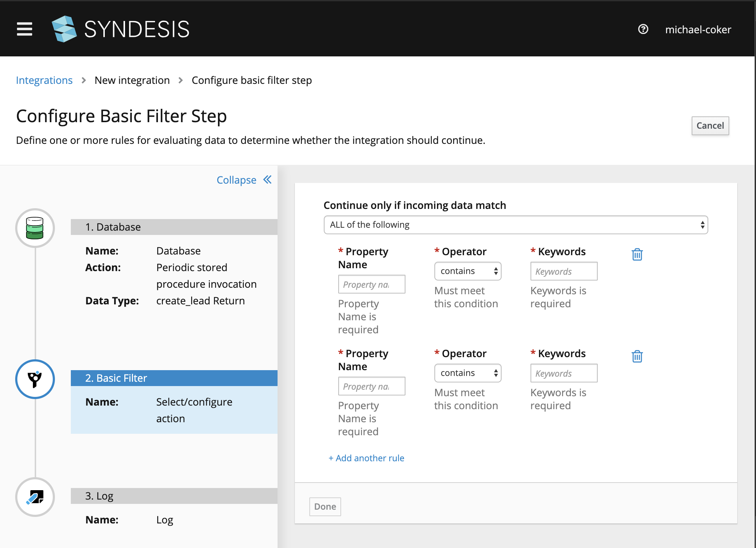Delete the second filter rule
The image size is (756, 548).
coord(637,356)
